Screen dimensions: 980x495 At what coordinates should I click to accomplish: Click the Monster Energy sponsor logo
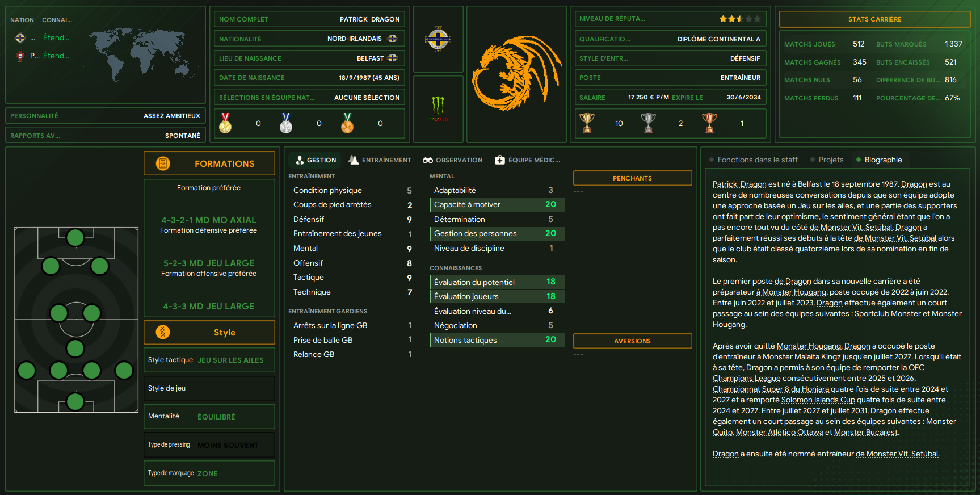point(438,109)
